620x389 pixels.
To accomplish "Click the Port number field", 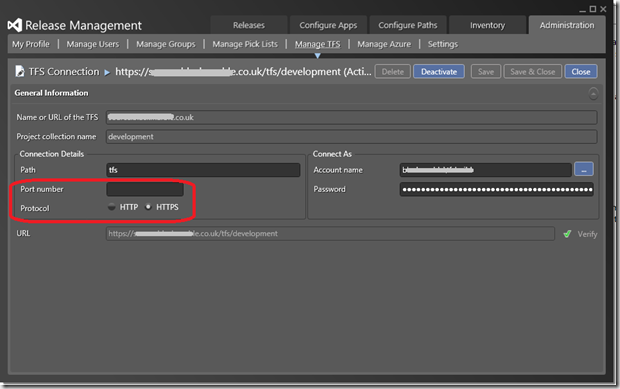I will 145,189.
